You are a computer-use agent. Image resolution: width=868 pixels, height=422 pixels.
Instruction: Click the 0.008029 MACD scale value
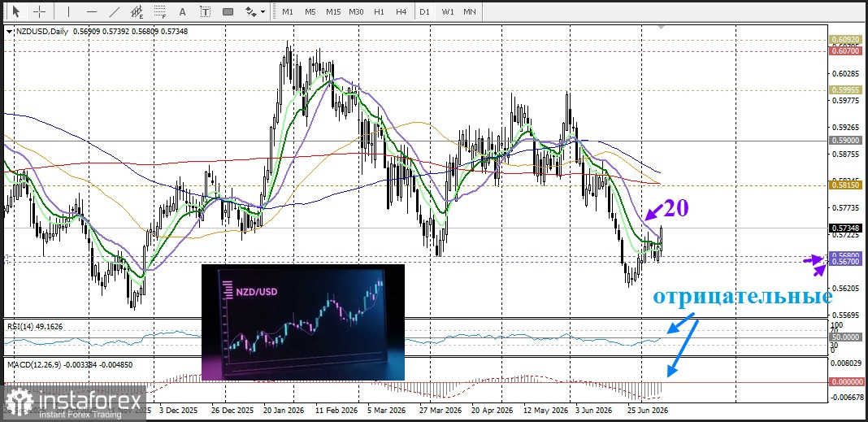pyautogui.click(x=846, y=363)
